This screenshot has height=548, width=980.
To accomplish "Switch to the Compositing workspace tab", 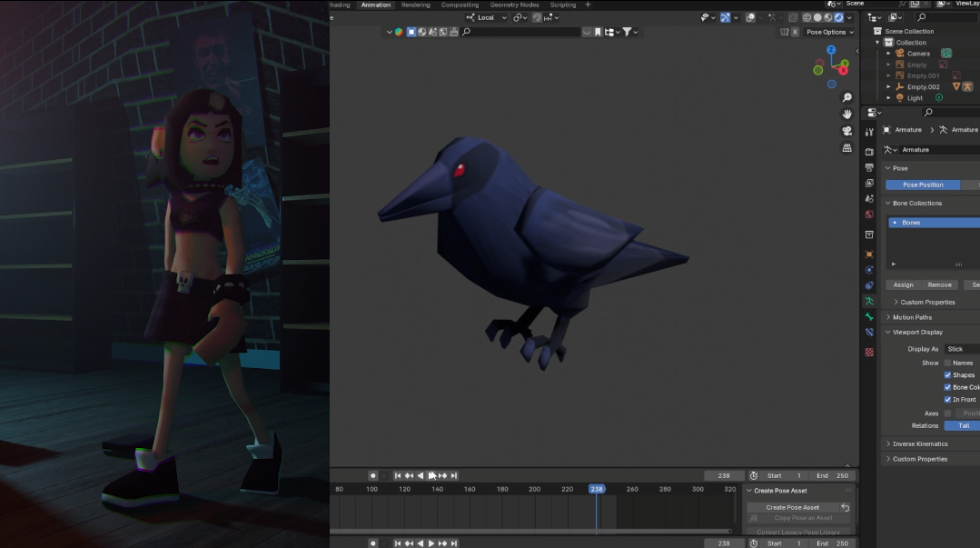I will (460, 5).
